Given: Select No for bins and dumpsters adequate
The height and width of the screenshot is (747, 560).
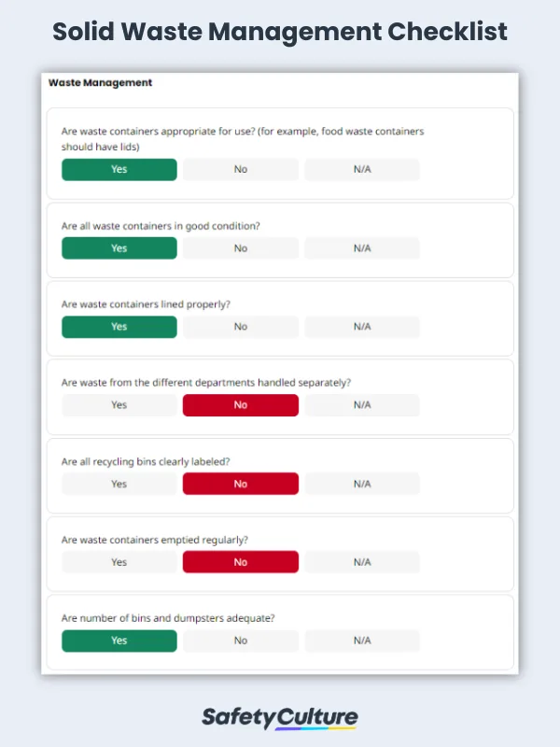Looking at the screenshot, I should click(241, 641).
